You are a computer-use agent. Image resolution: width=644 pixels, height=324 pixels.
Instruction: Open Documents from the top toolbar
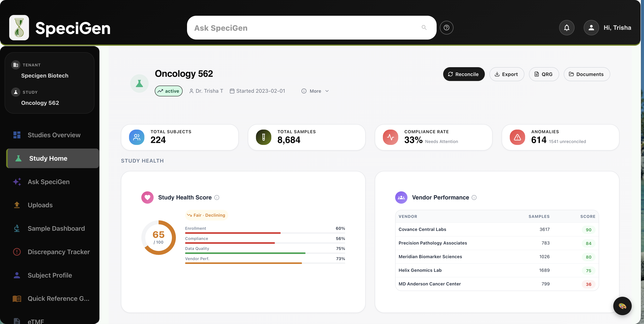[587, 74]
